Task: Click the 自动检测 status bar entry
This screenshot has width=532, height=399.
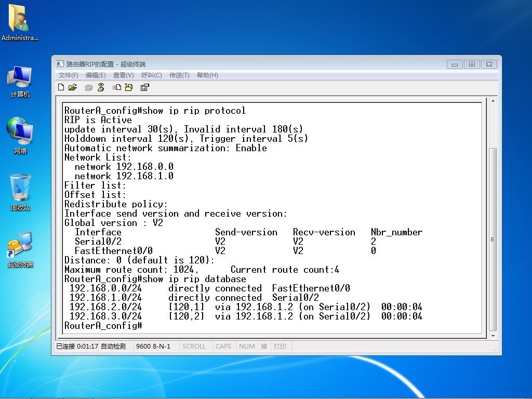Action: click(x=113, y=347)
